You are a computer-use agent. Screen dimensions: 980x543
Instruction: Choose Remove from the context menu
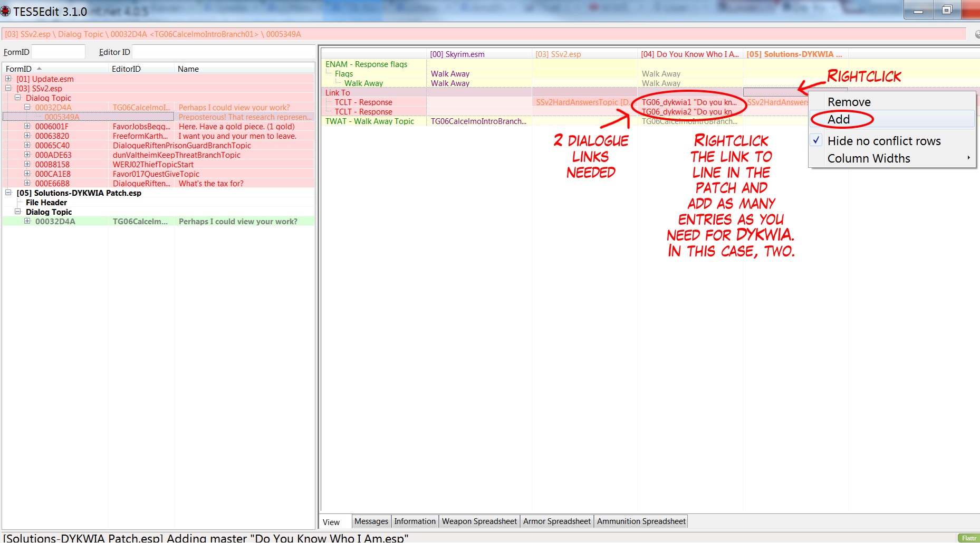pyautogui.click(x=849, y=102)
